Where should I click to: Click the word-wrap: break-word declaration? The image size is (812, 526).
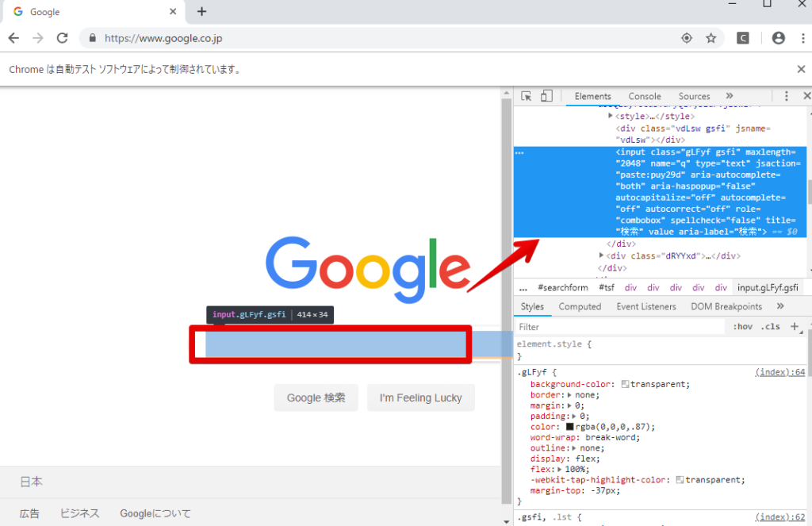tap(585, 437)
